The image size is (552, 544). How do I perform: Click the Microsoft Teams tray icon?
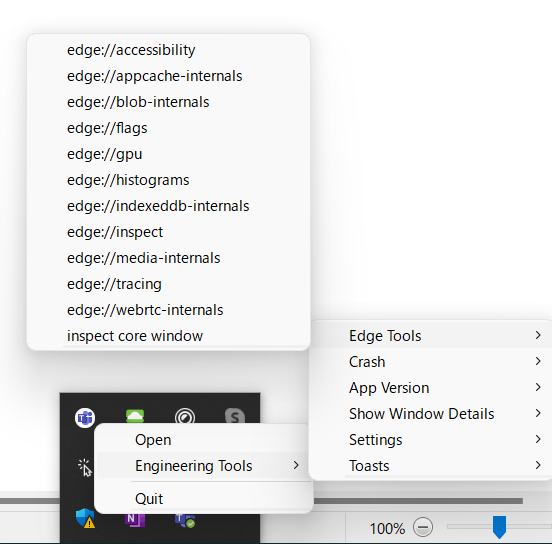(85, 418)
